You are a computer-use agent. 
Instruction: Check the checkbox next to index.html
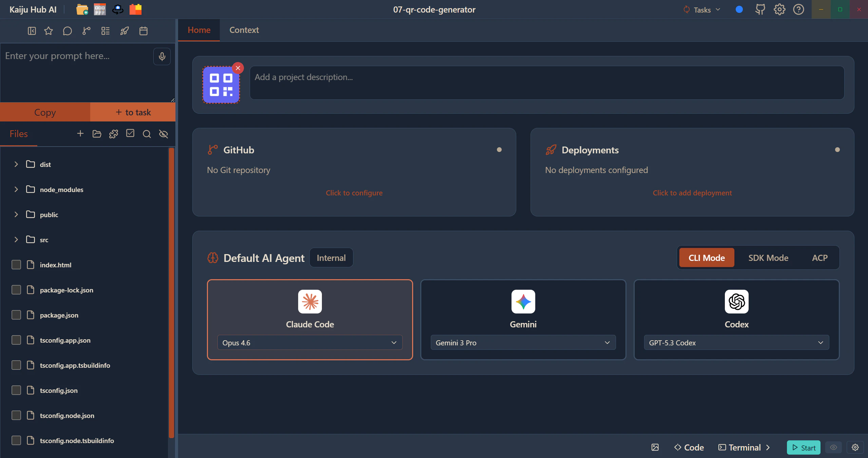point(16,265)
